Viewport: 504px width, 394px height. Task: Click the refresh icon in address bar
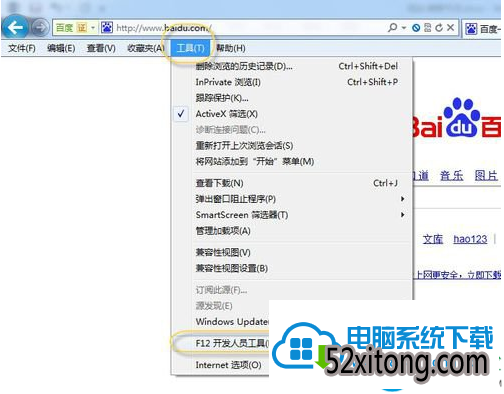[x=439, y=28]
